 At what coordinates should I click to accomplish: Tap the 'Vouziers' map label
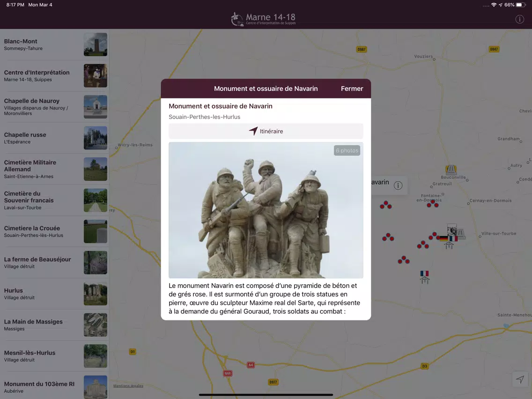pos(423,56)
